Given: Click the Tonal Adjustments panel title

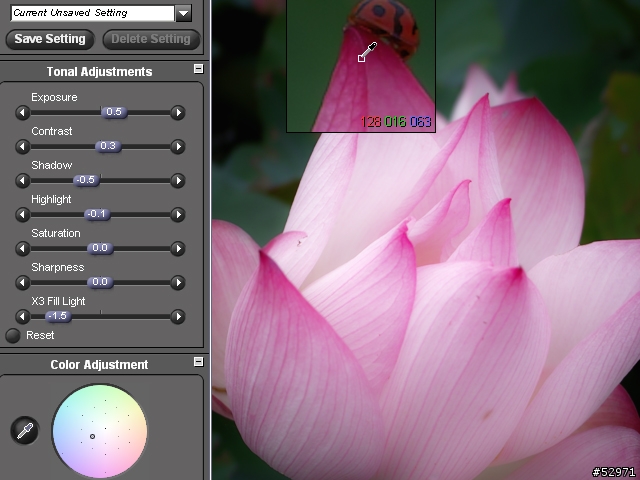Looking at the screenshot, I should click(x=99, y=72).
